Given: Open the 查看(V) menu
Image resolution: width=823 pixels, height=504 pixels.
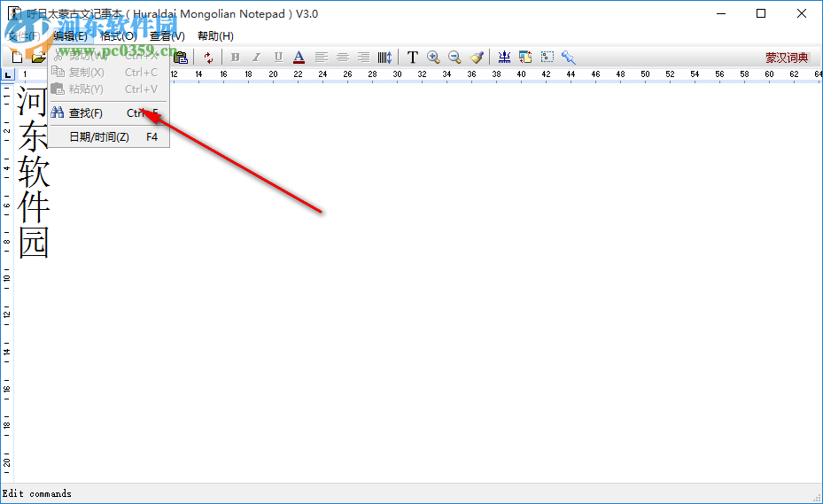Looking at the screenshot, I should (167, 35).
